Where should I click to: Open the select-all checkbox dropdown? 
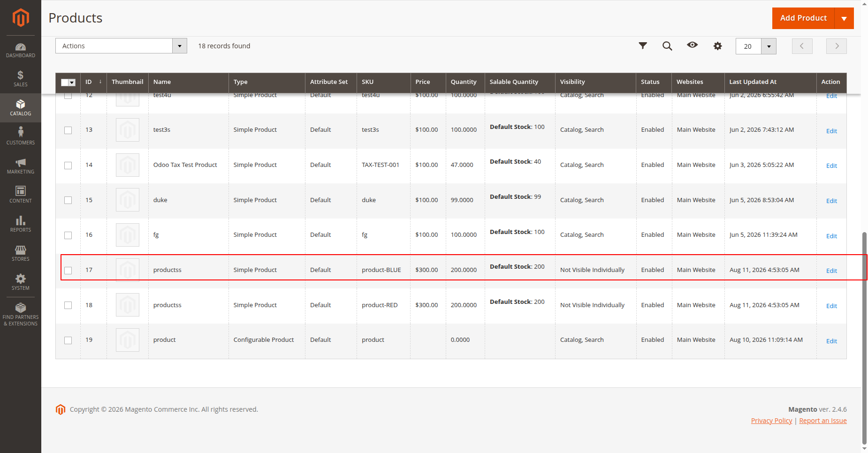[72, 83]
